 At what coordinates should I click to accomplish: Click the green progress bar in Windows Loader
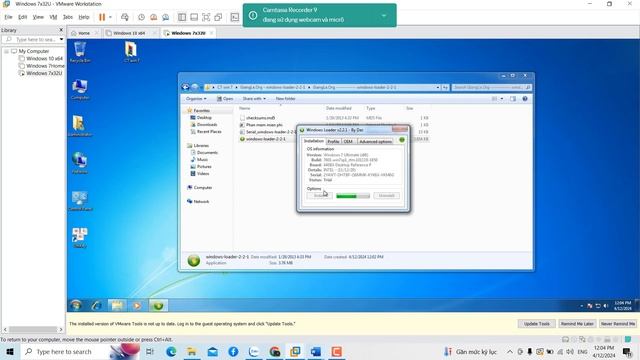point(353,196)
